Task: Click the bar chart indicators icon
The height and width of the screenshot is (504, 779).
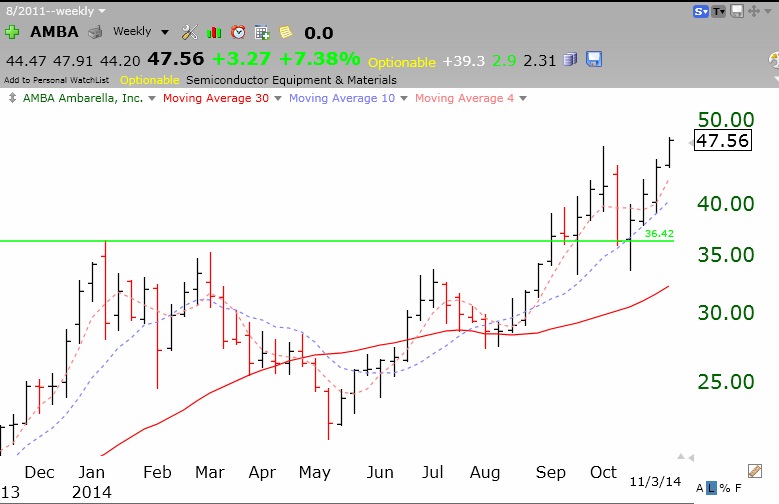Action: tap(214, 33)
